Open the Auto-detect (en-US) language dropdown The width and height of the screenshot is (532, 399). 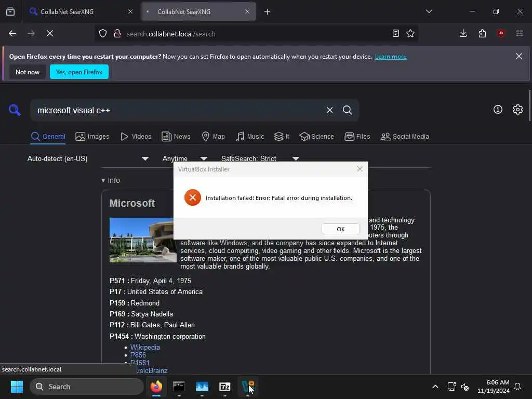(x=88, y=159)
